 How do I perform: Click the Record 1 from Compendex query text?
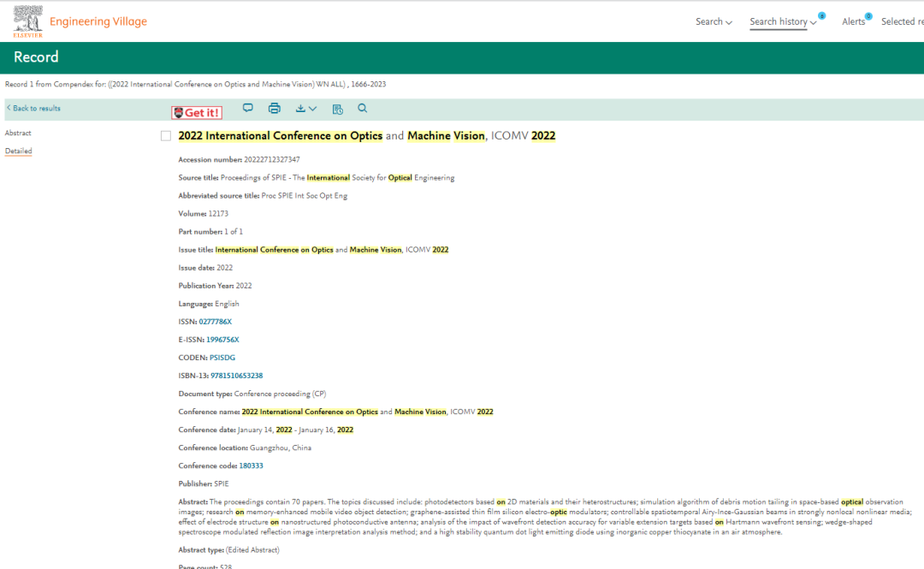[x=196, y=85]
